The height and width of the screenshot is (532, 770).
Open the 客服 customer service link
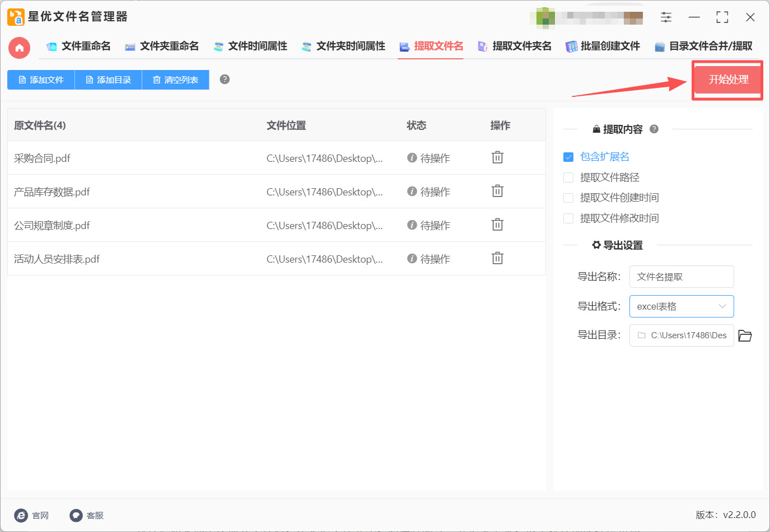(87, 515)
